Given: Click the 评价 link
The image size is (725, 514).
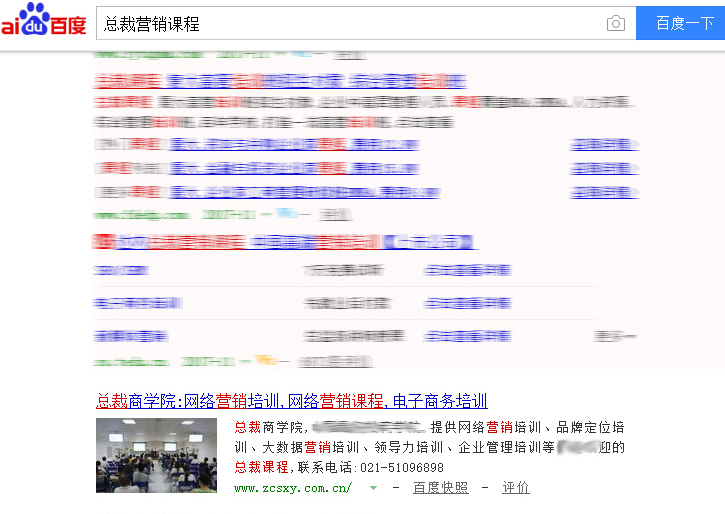Looking at the screenshot, I should pos(516,488).
